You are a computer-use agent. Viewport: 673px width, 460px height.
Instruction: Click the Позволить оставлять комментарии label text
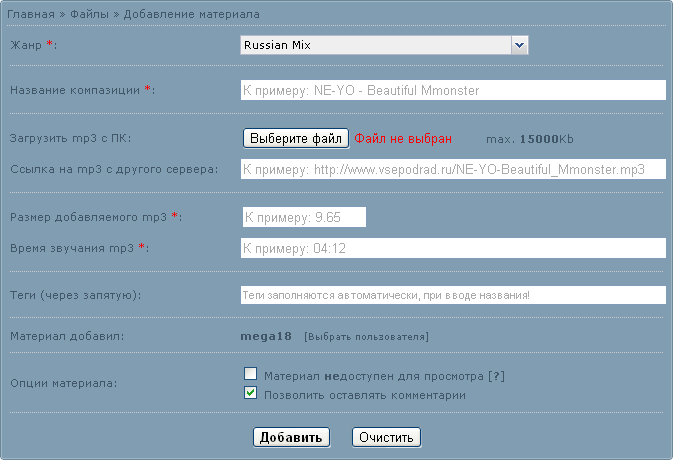point(365,395)
